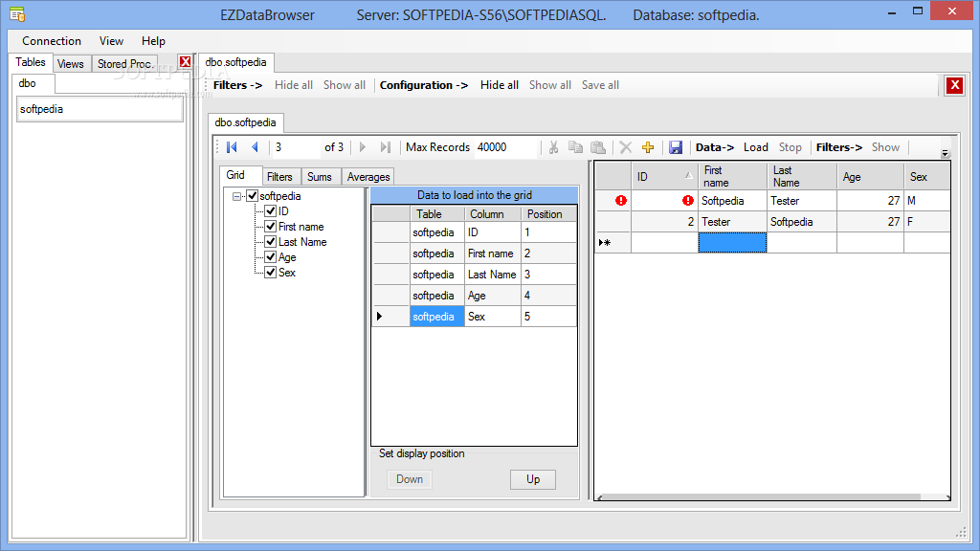
Task: Toggle the Last Name column checkbox
Action: 271,242
